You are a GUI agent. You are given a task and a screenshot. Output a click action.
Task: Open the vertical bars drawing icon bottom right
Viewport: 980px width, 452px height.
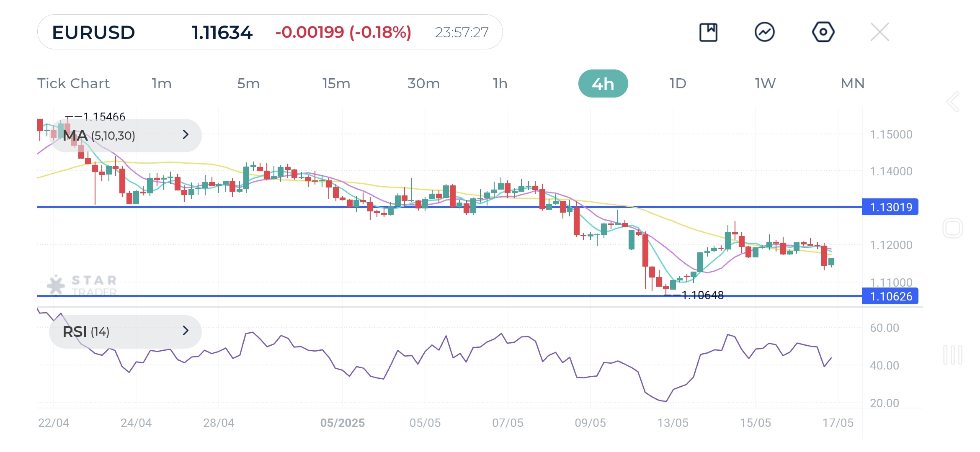pyautogui.click(x=953, y=354)
